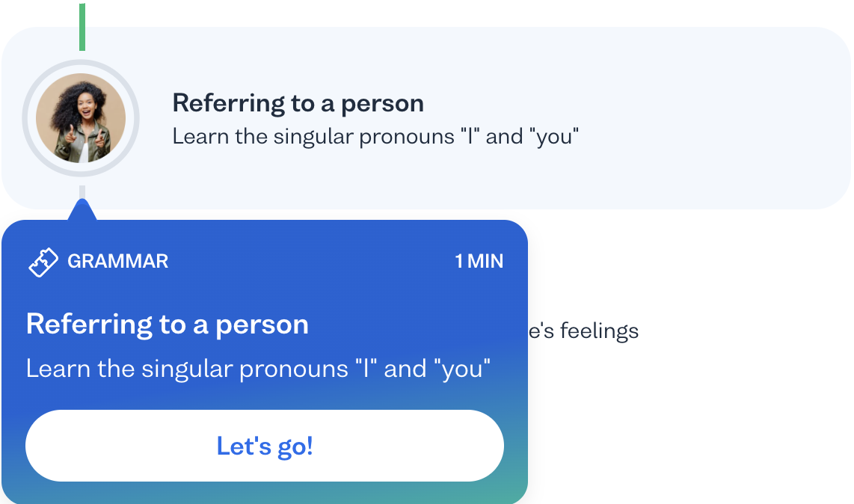The image size is (854, 504).
Task: Open the woman's avatar lesson thumbnail
Action: [x=81, y=118]
